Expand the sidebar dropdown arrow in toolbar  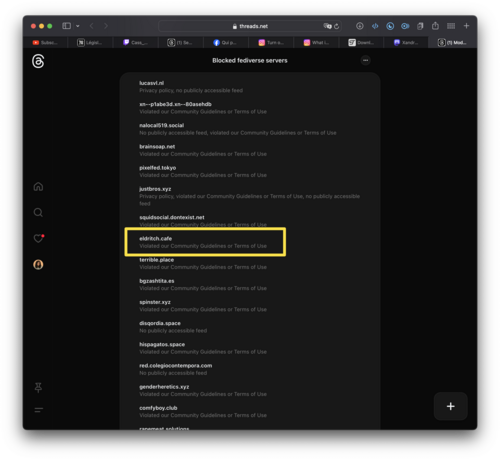tap(78, 26)
